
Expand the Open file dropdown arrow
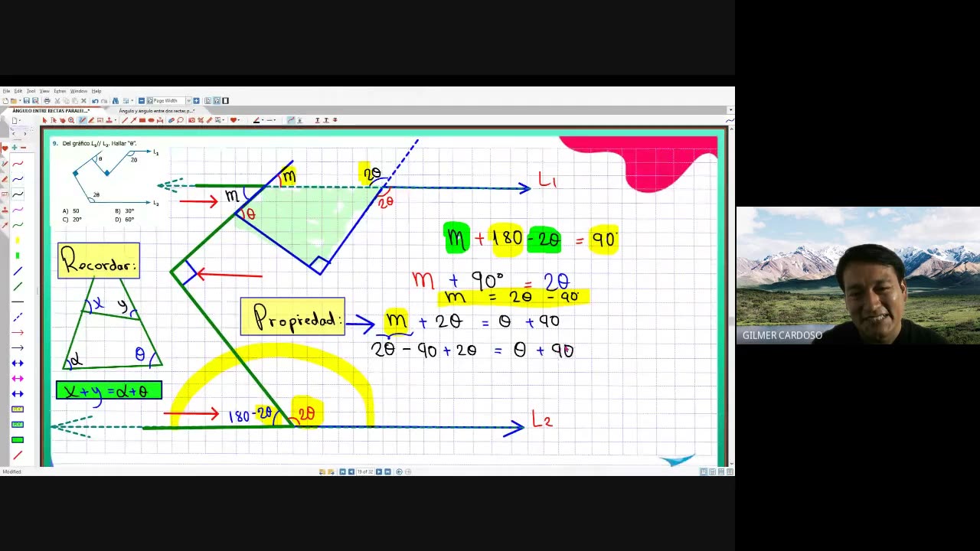pos(20,100)
